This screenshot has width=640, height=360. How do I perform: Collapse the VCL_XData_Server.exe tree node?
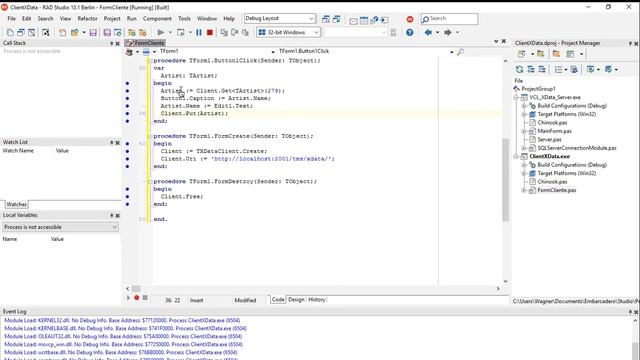click(516, 98)
